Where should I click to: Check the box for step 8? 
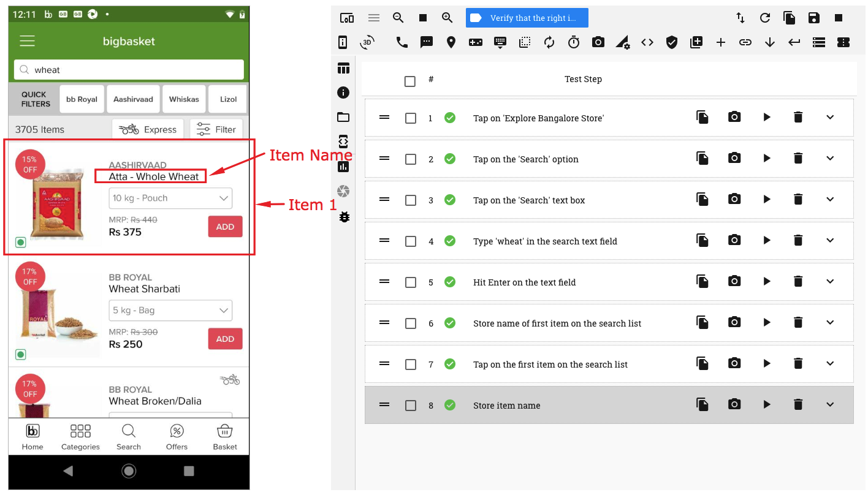[x=411, y=406]
